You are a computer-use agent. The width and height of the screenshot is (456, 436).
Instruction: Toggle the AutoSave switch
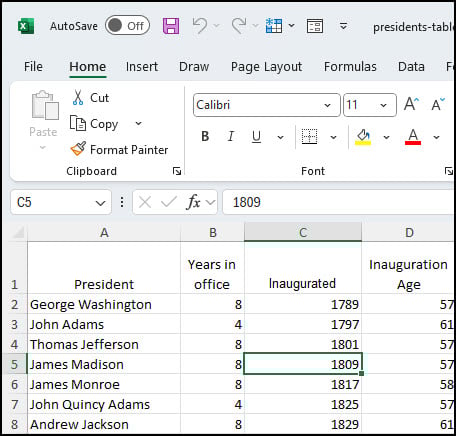coord(127,26)
